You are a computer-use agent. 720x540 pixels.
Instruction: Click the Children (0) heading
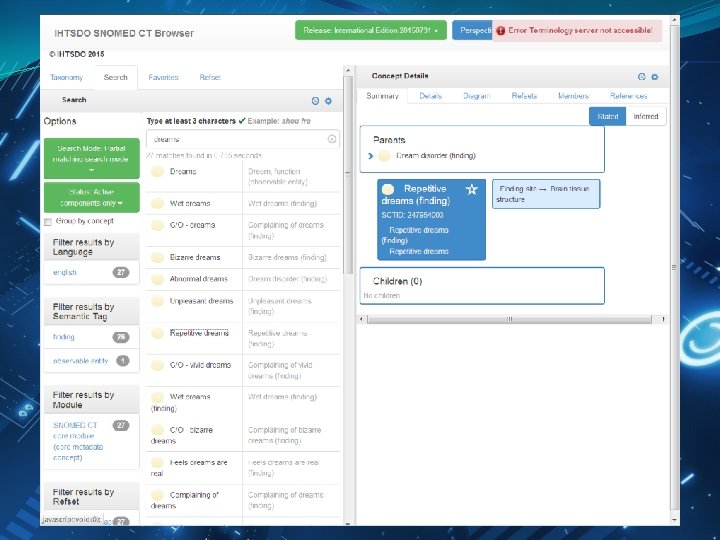397,281
